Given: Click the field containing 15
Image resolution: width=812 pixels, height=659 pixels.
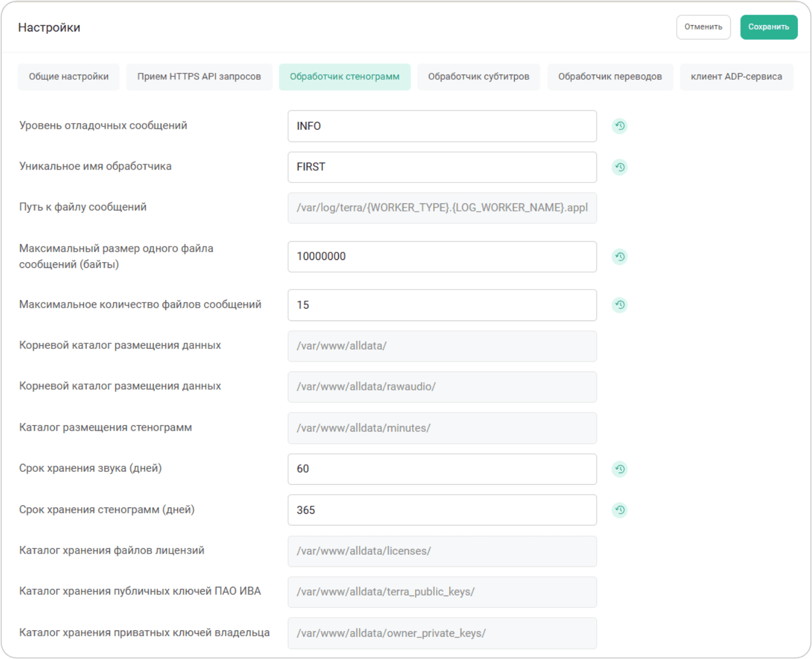Looking at the screenshot, I should pyautogui.click(x=442, y=305).
